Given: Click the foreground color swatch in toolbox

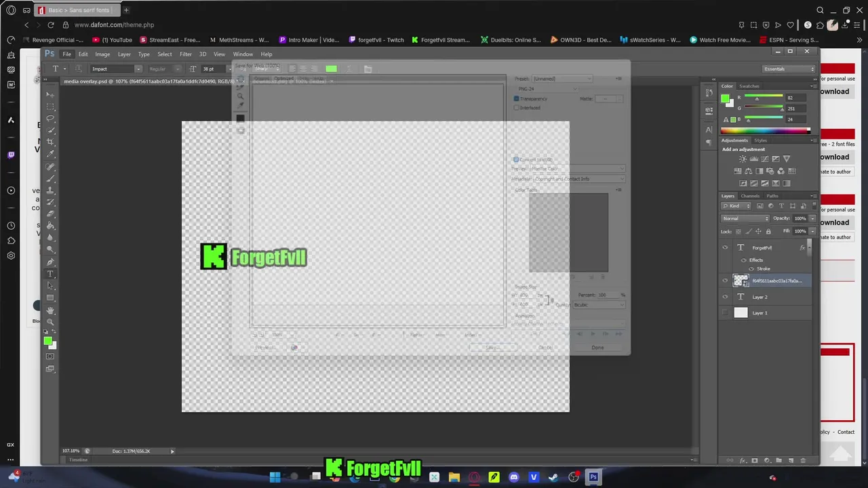Looking at the screenshot, I should click(x=48, y=341).
